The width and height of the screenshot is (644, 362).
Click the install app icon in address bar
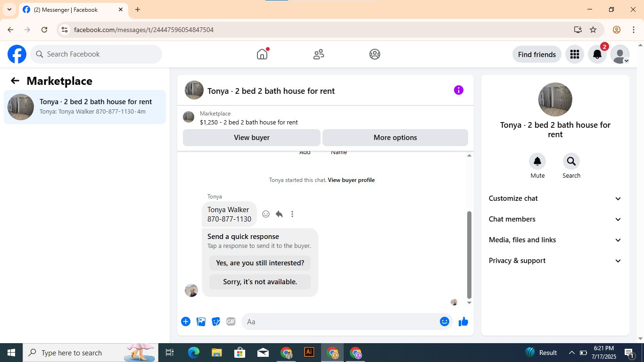578,30
